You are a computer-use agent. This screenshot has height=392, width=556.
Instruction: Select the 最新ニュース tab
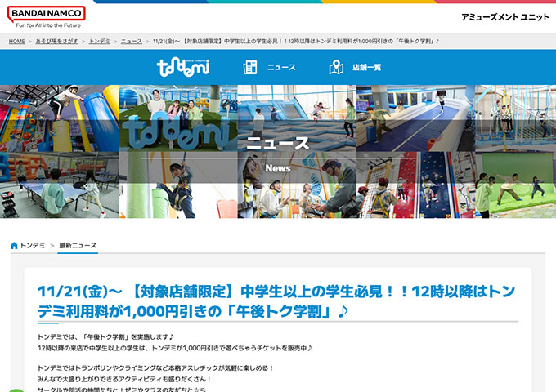coord(78,245)
